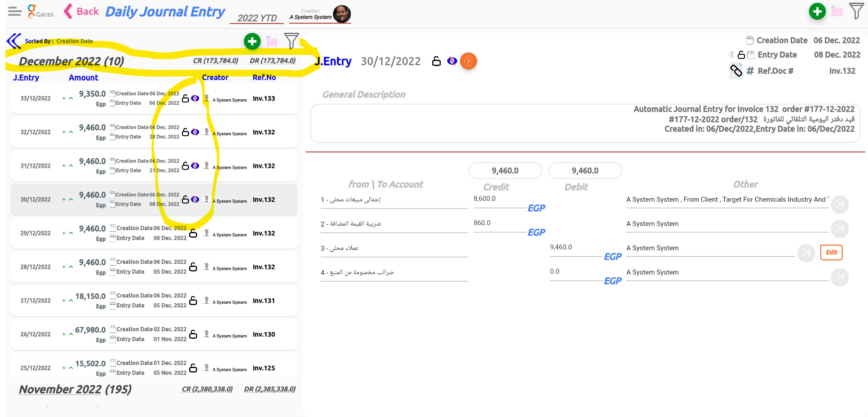
Task: Add new entry with list panel plus button
Action: 252,41
